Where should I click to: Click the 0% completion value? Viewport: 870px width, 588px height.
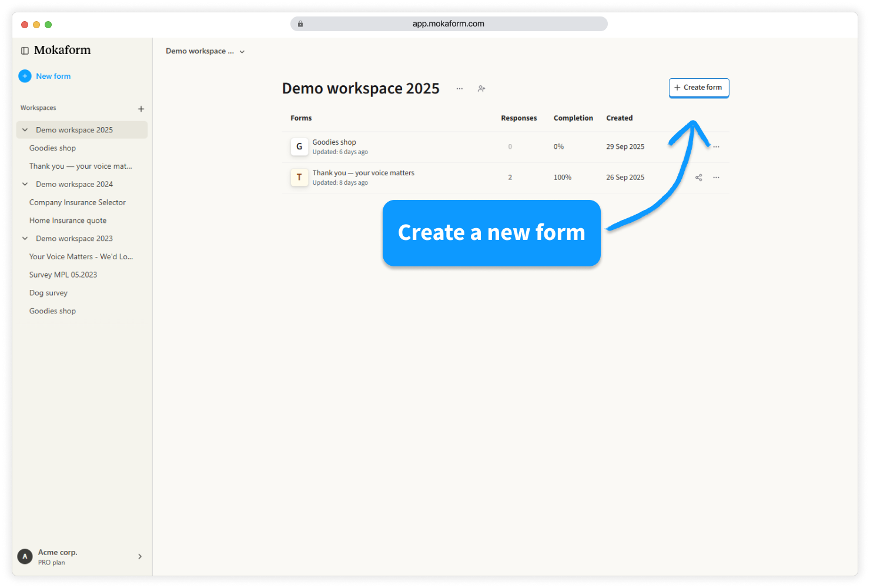coord(558,147)
